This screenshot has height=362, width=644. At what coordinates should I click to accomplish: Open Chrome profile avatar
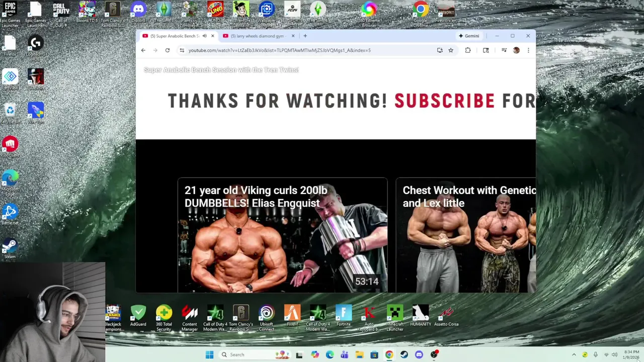516,50
